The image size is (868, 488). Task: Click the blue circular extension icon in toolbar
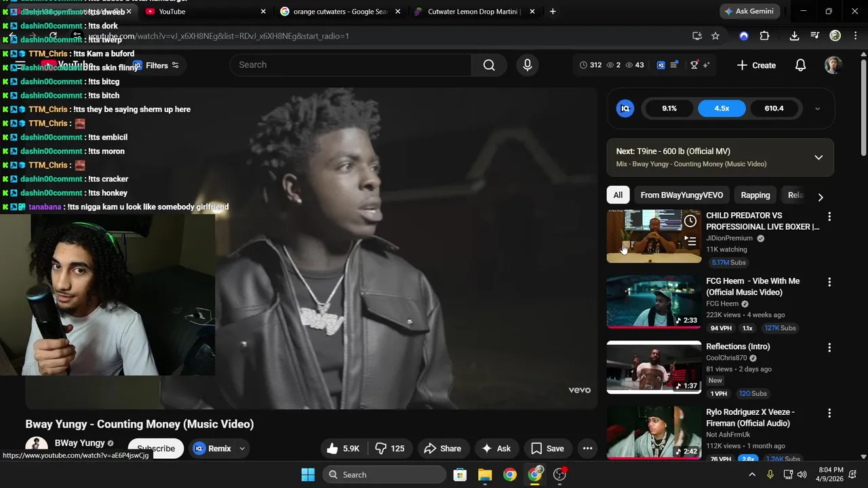(x=744, y=36)
